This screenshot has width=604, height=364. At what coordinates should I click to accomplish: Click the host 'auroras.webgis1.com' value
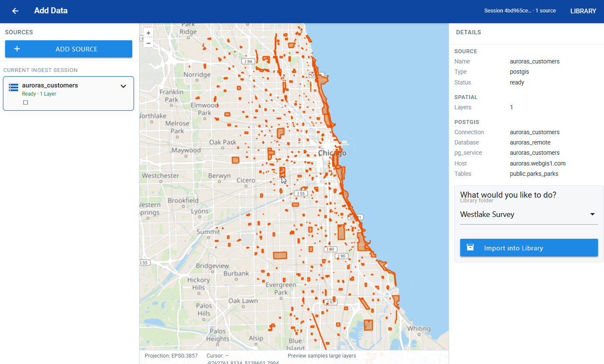tap(538, 163)
